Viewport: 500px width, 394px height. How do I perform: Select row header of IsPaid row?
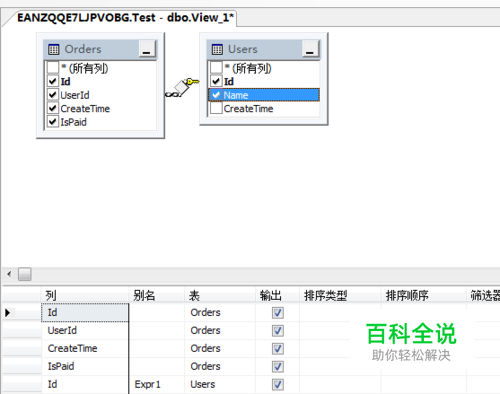22,367
